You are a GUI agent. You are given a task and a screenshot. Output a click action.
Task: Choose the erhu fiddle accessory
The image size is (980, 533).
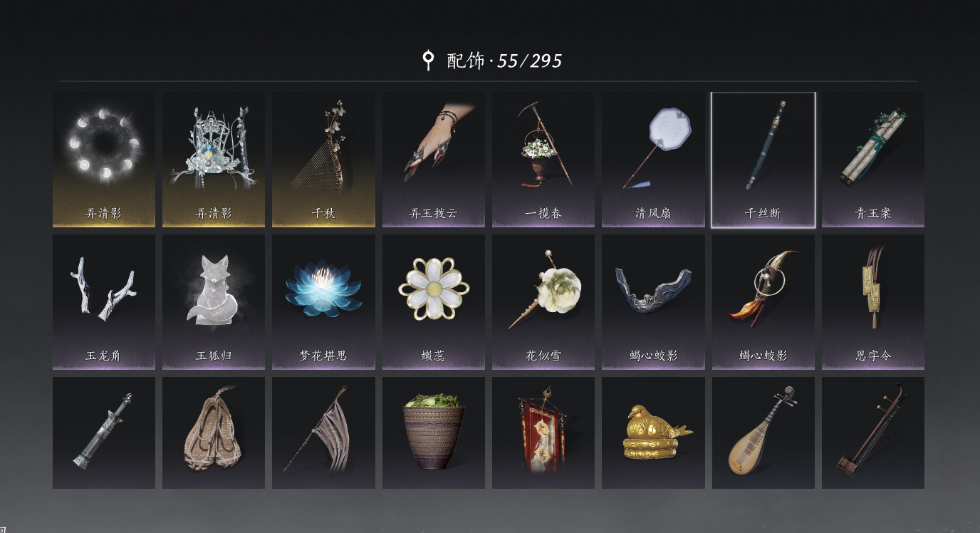[873, 433]
